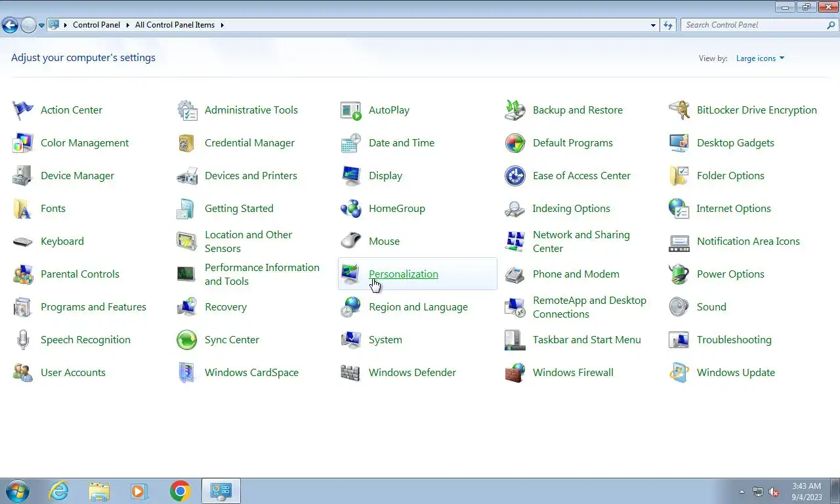
Task: Open Performance Information and Tools link
Action: 262,274
